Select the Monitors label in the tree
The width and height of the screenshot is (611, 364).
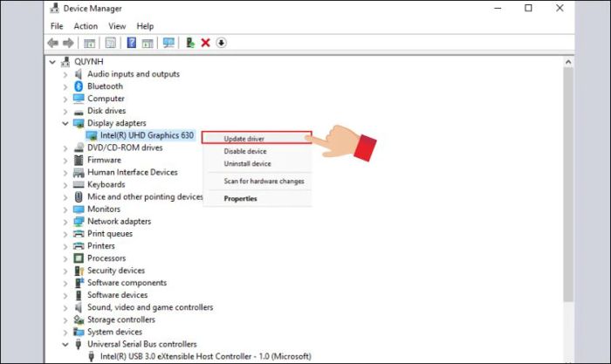coord(104,209)
